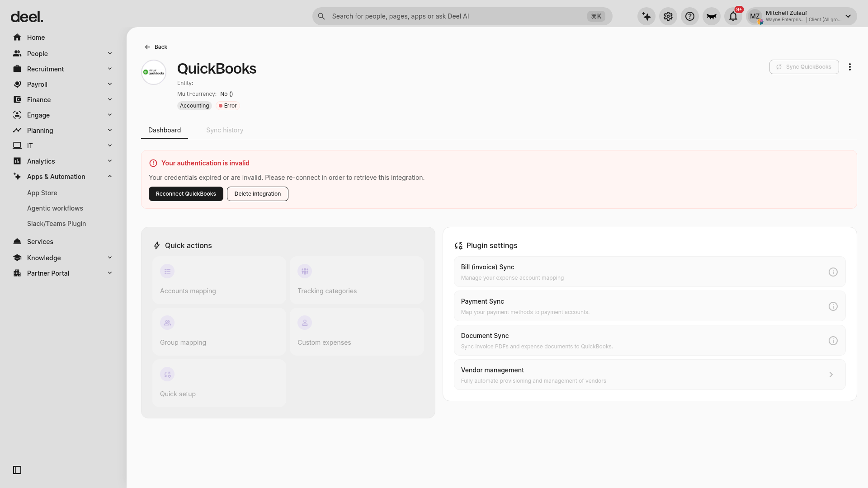Click the Payroll icon in sidebar
Image resolution: width=868 pixels, height=488 pixels.
point(17,84)
